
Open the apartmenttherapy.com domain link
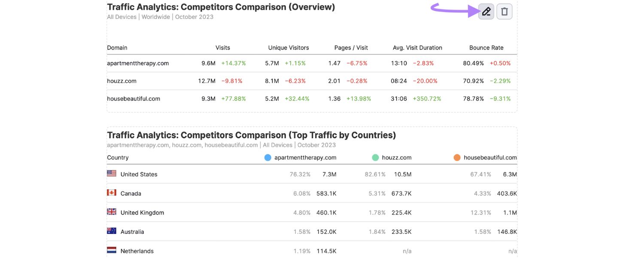click(x=138, y=63)
